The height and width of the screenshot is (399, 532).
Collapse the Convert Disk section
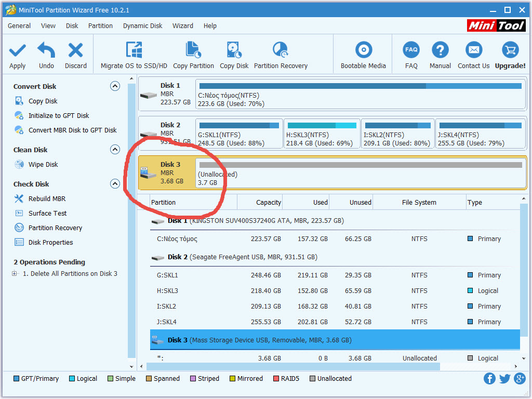click(115, 86)
